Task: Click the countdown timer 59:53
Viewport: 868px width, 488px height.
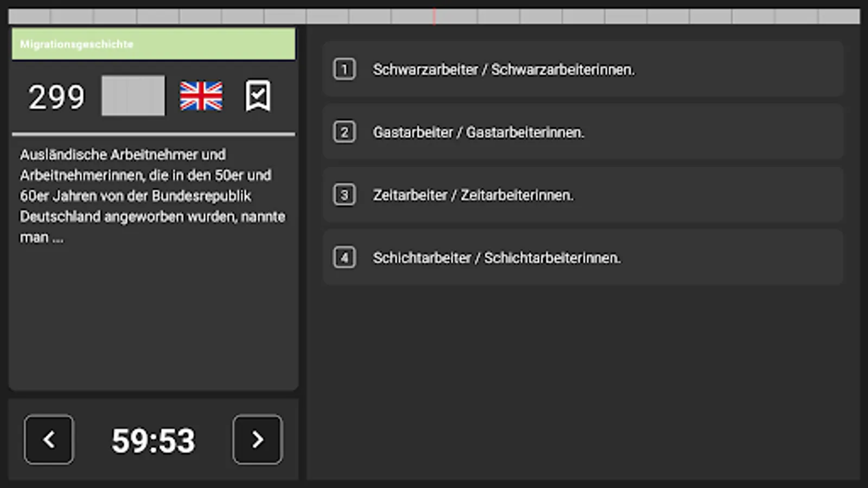Action: (153, 440)
